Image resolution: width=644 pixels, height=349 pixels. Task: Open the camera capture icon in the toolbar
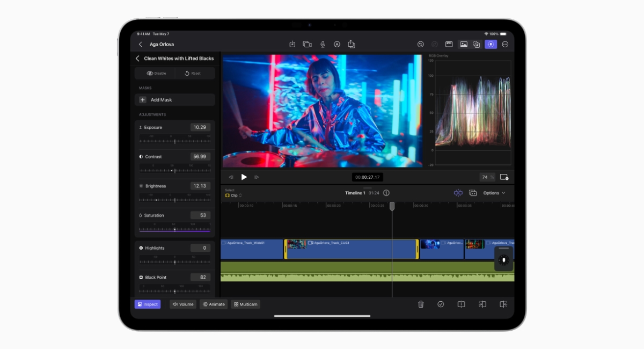pyautogui.click(x=307, y=44)
